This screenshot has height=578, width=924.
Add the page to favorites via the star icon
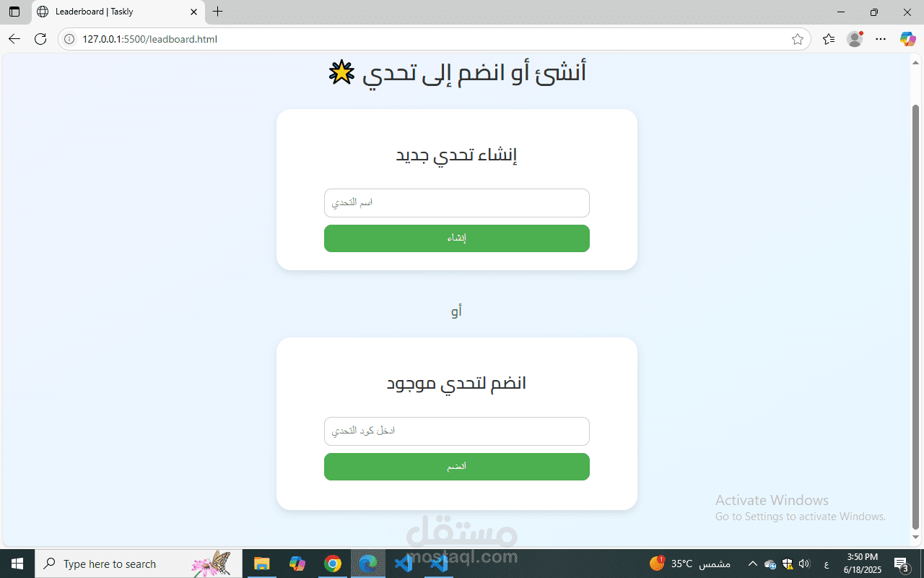[798, 40]
